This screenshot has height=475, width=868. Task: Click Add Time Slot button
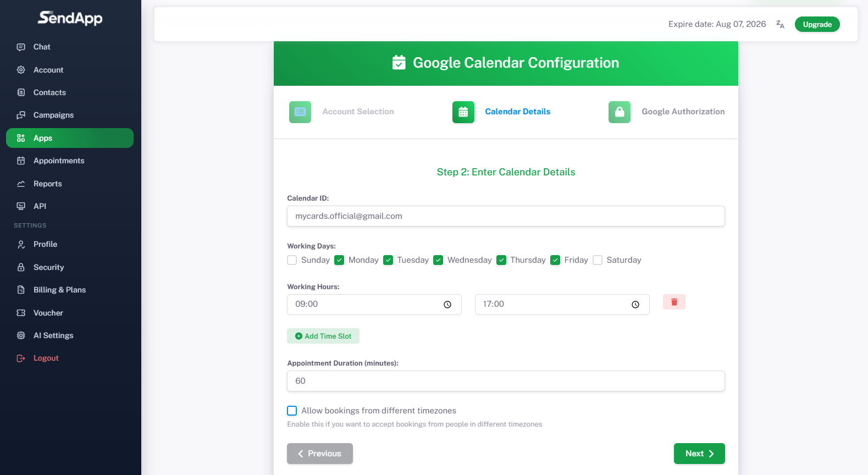323,336
